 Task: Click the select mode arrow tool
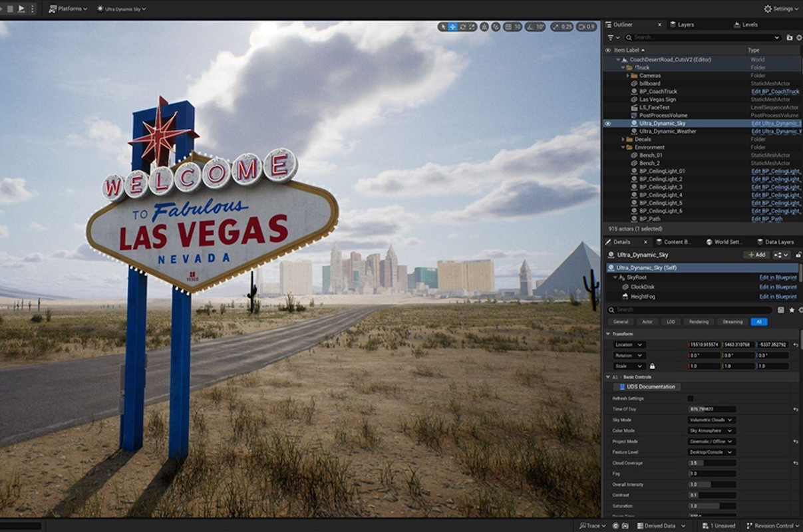coord(443,27)
